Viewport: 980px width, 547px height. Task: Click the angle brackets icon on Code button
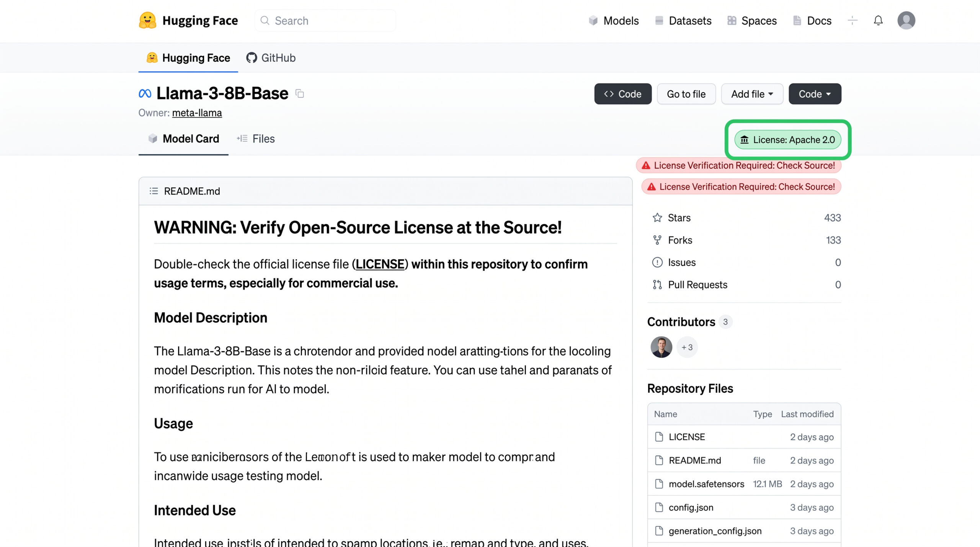coord(609,94)
